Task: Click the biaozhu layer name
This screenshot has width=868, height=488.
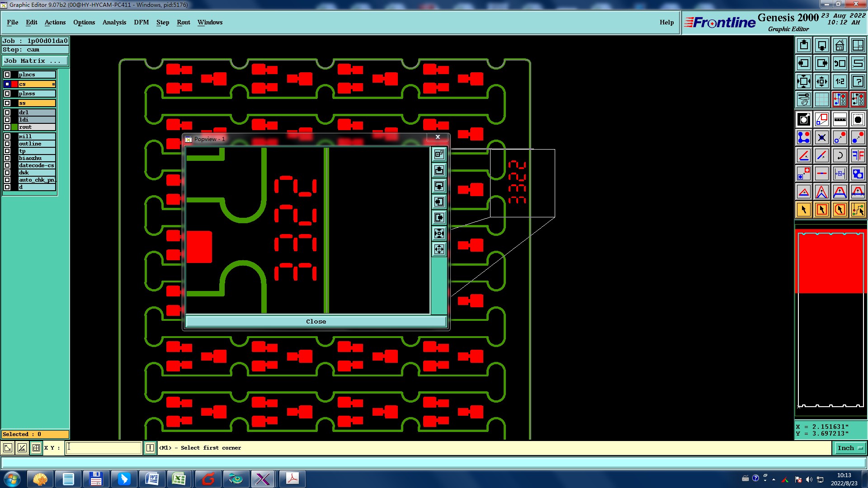Action: pyautogui.click(x=37, y=158)
